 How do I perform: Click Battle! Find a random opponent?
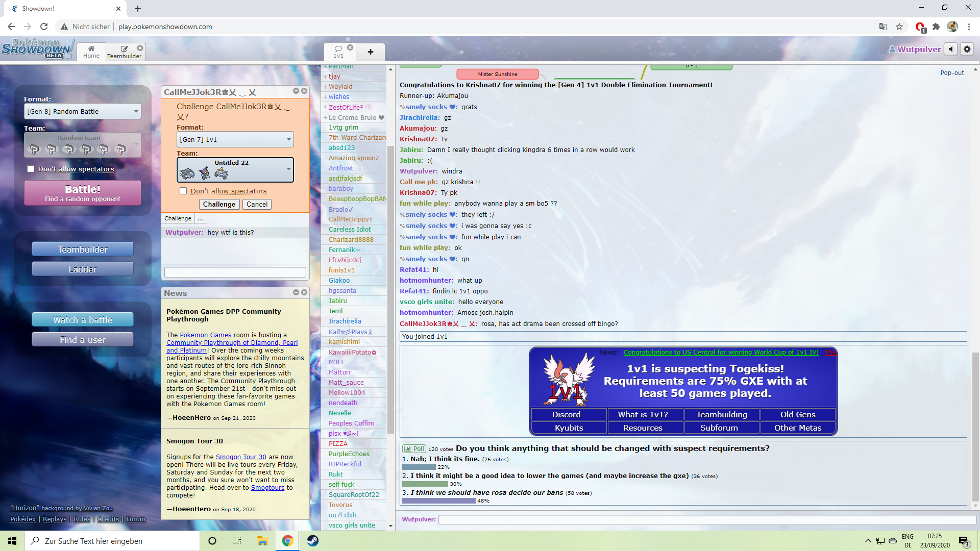point(83,193)
